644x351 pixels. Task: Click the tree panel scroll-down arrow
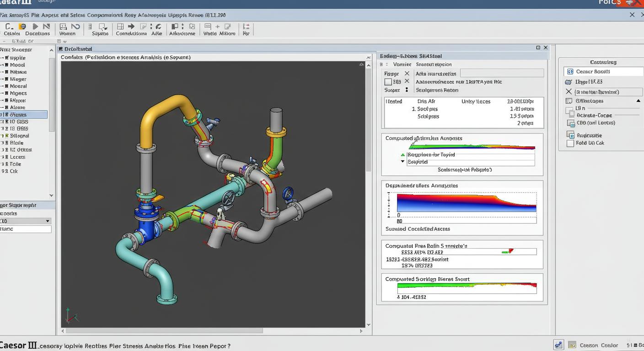(51, 196)
